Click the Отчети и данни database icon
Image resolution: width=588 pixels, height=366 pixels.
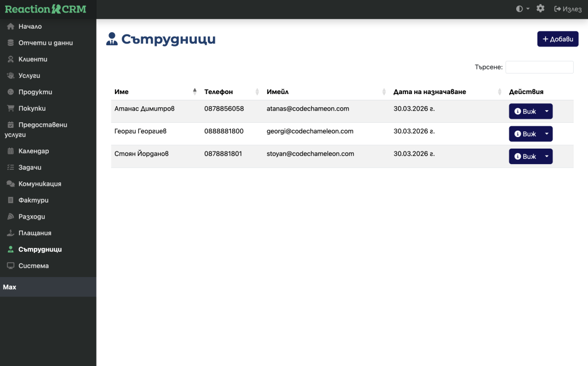point(10,42)
